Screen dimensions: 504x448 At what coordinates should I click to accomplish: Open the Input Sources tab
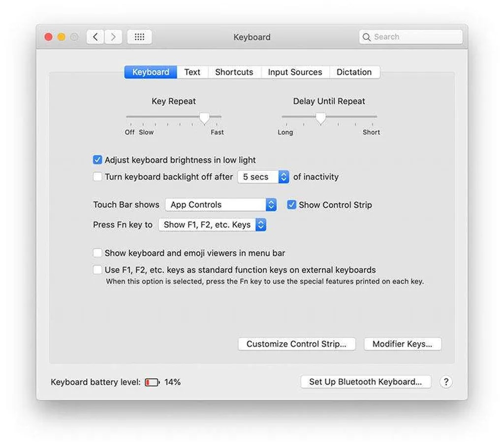(295, 72)
